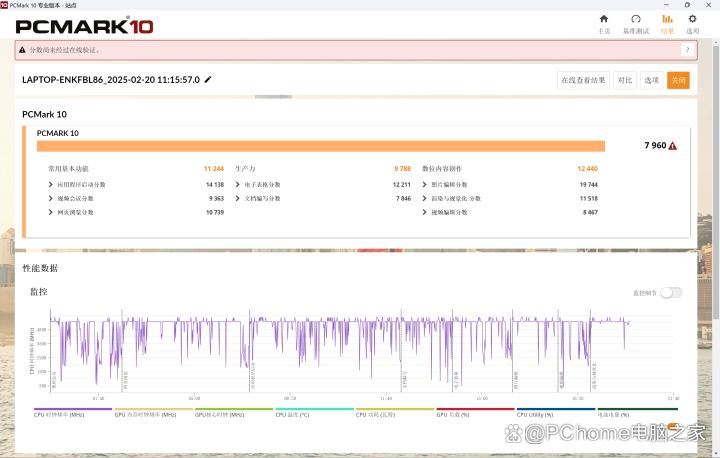Click the Compare (对比) button
The image size is (720, 458).
point(624,80)
